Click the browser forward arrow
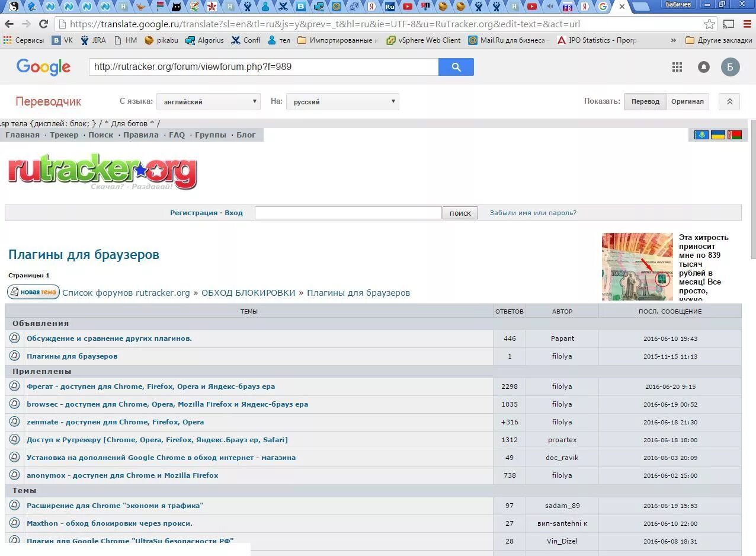 [x=26, y=24]
